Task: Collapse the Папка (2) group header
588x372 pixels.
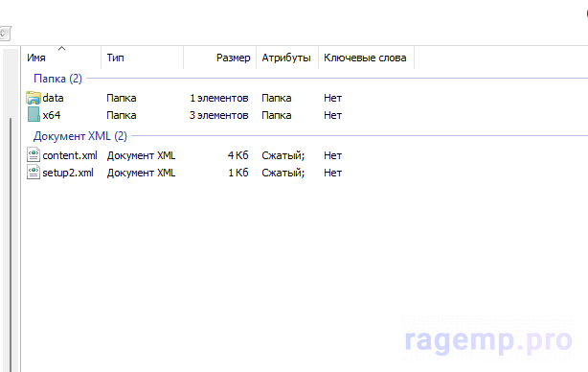Action: [57, 79]
